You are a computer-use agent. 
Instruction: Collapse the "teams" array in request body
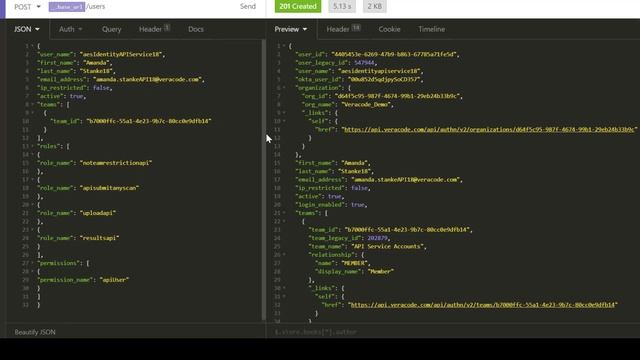point(32,104)
